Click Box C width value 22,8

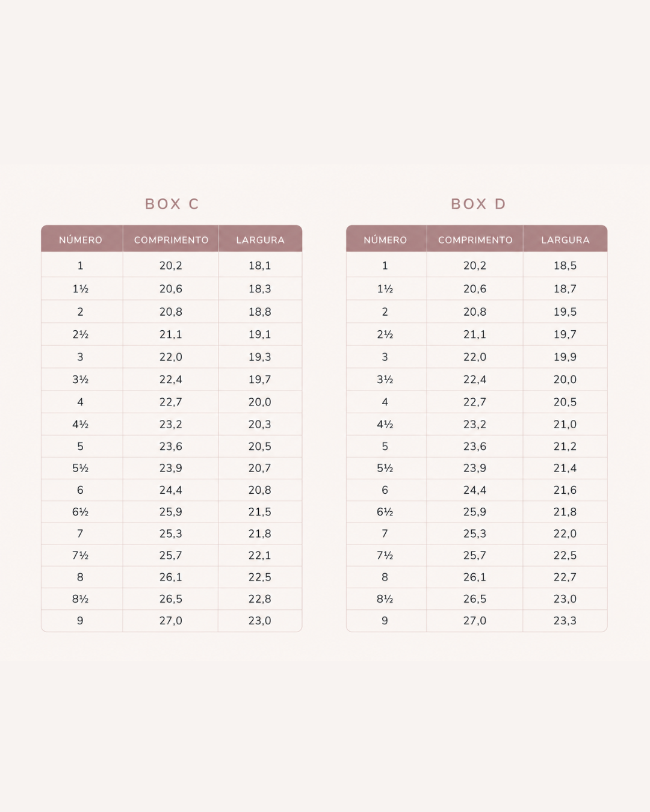pyautogui.click(x=260, y=598)
